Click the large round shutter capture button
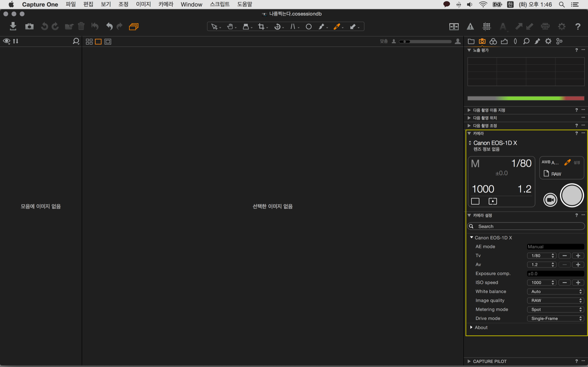The height and width of the screenshot is (367, 588). (572, 195)
